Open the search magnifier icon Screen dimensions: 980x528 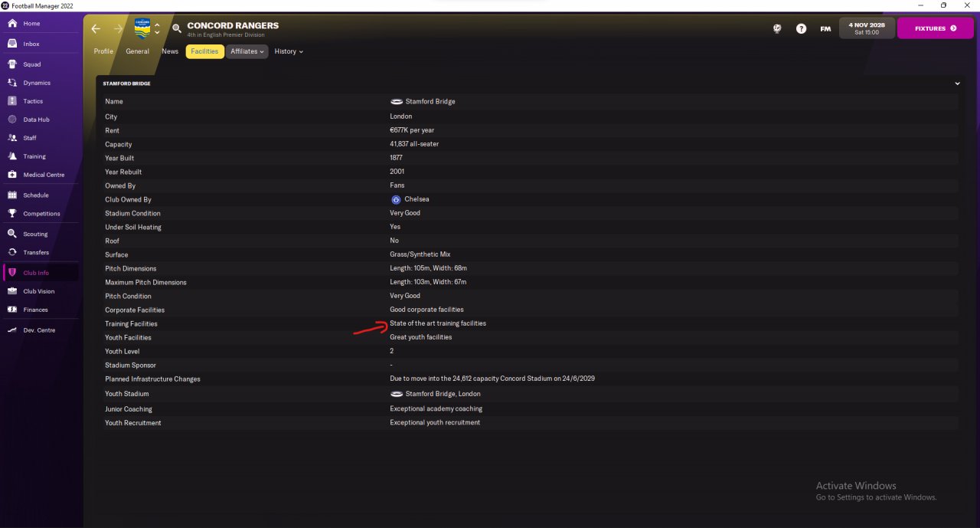pos(177,28)
